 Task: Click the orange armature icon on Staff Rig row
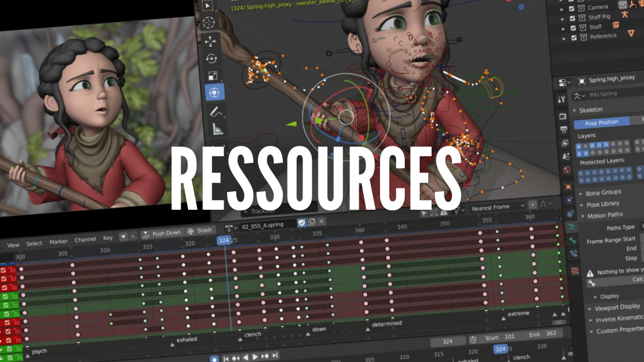click(624, 15)
